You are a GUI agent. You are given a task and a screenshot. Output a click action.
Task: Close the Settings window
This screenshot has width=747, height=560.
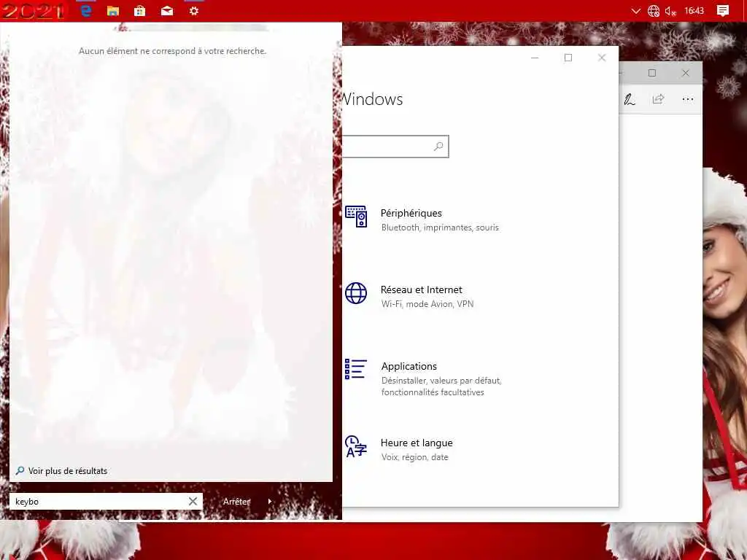pos(602,58)
